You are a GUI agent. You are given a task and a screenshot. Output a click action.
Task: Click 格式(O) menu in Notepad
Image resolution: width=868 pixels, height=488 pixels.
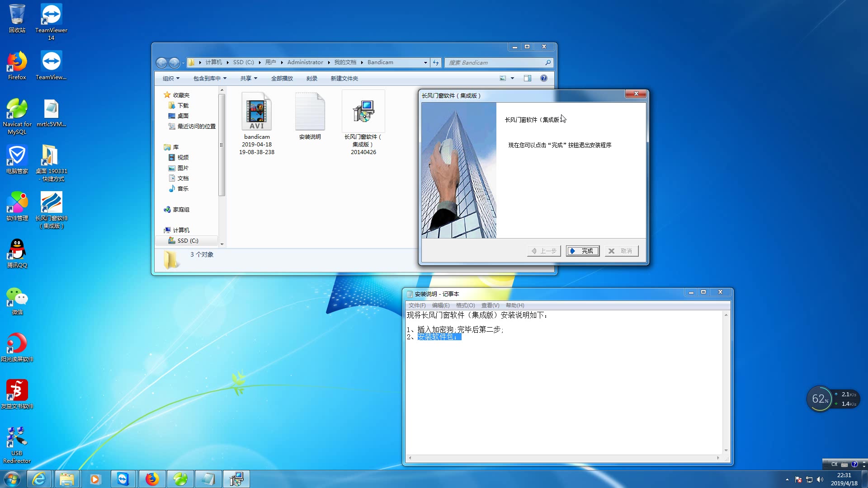pos(464,305)
